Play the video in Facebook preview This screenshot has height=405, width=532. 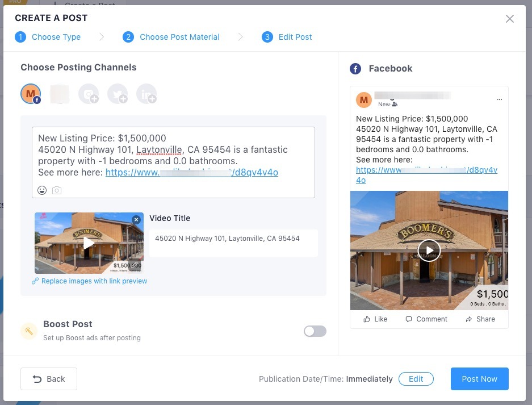tap(429, 250)
